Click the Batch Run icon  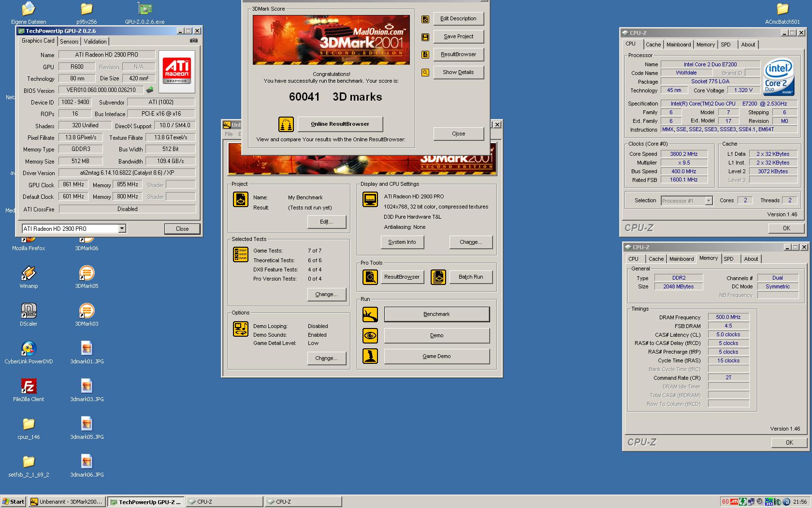tap(438, 277)
